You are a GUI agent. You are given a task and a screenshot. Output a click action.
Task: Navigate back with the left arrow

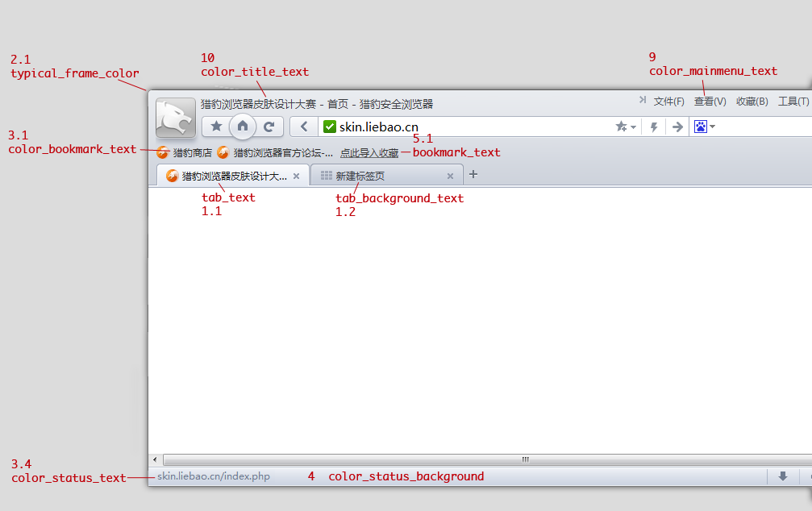coord(304,127)
